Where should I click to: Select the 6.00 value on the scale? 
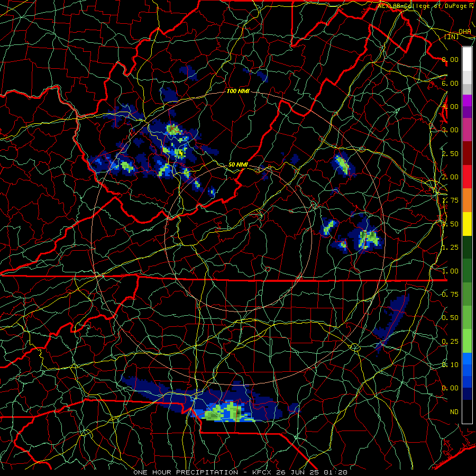click(450, 83)
